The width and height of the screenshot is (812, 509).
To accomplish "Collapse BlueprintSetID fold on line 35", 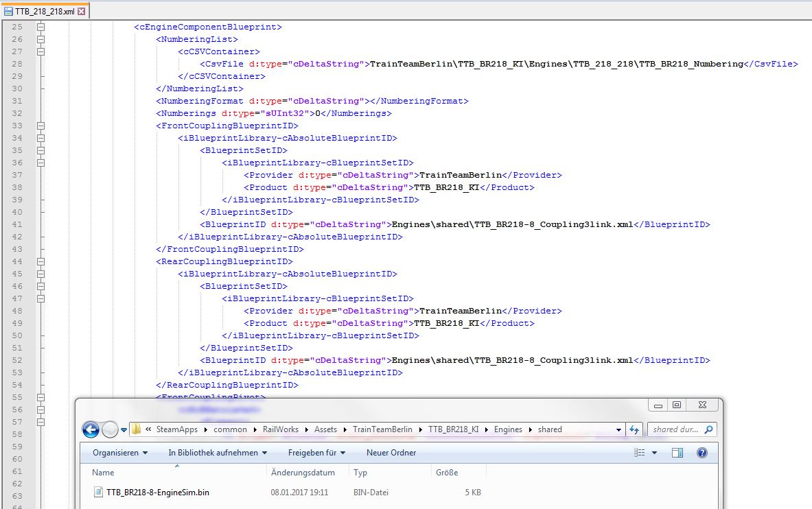I will [x=40, y=151].
